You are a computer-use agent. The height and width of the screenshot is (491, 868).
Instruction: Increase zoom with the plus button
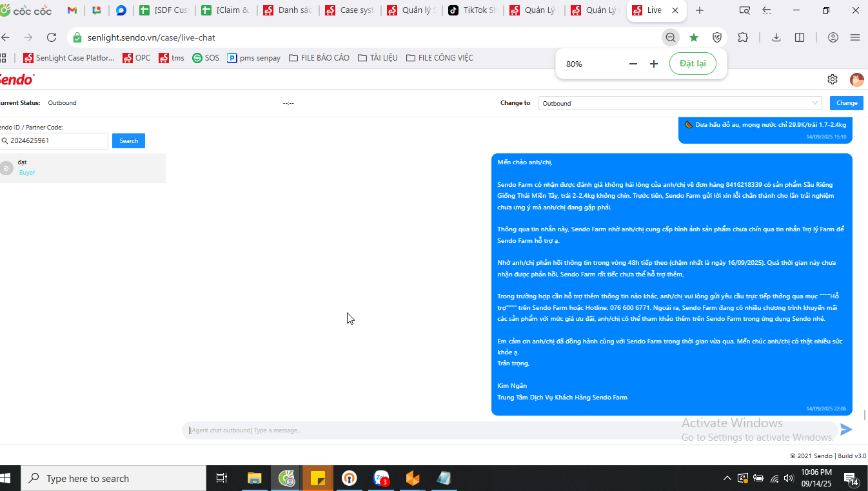point(654,64)
